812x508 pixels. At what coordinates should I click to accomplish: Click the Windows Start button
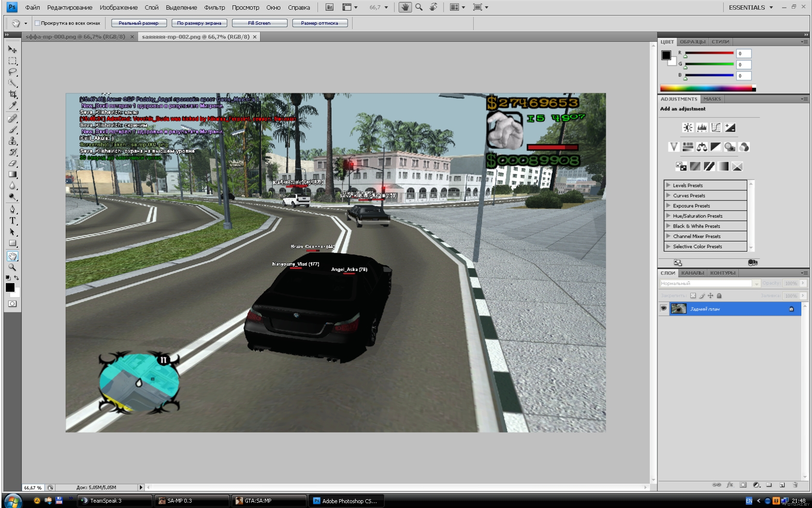pyautogui.click(x=13, y=501)
